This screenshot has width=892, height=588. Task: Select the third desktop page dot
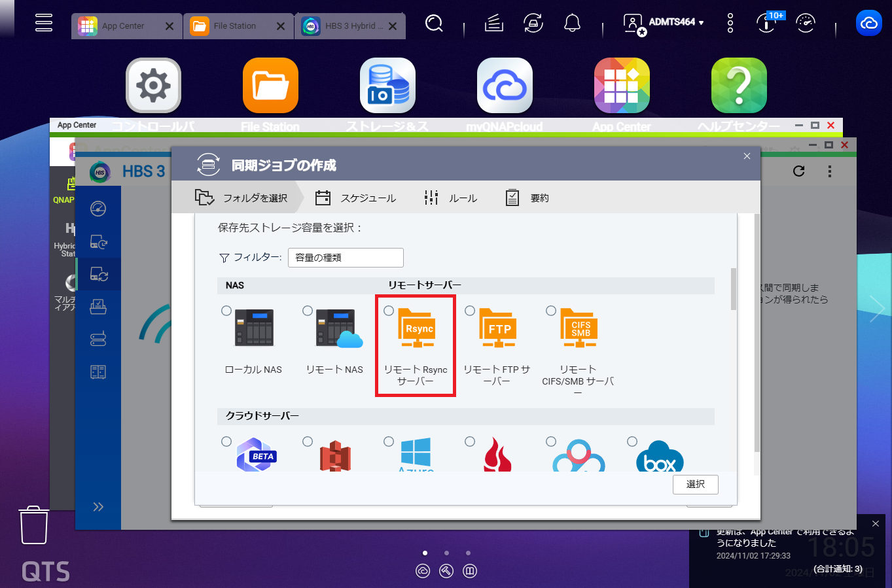coord(468,553)
